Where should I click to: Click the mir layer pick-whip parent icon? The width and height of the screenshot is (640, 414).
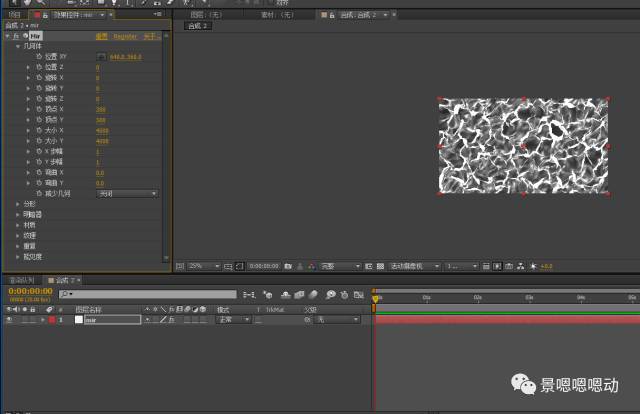(307, 320)
